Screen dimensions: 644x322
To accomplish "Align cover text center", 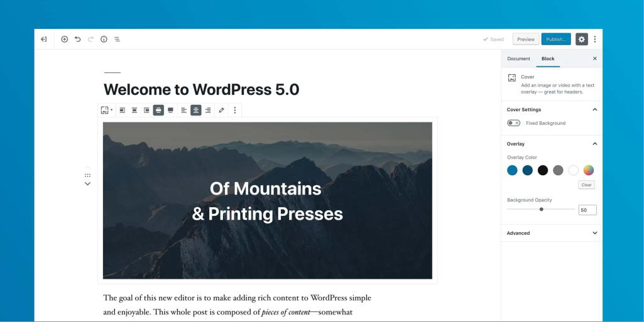I will click(x=196, y=110).
